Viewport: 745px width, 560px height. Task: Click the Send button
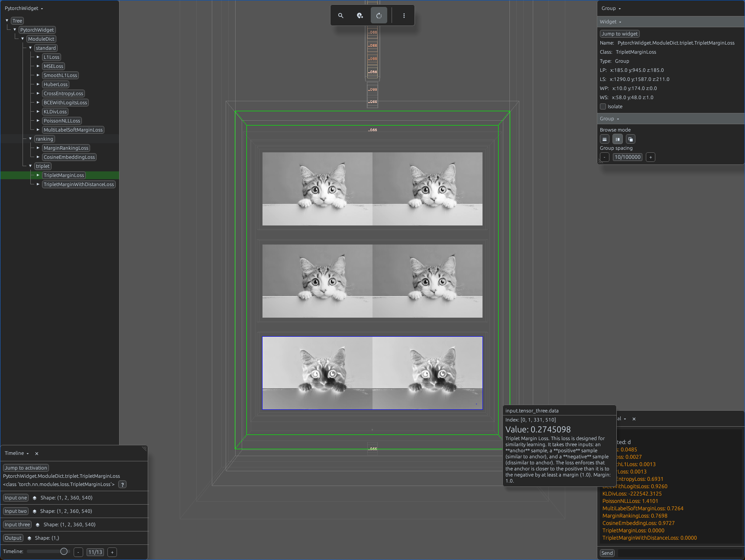[x=607, y=553]
